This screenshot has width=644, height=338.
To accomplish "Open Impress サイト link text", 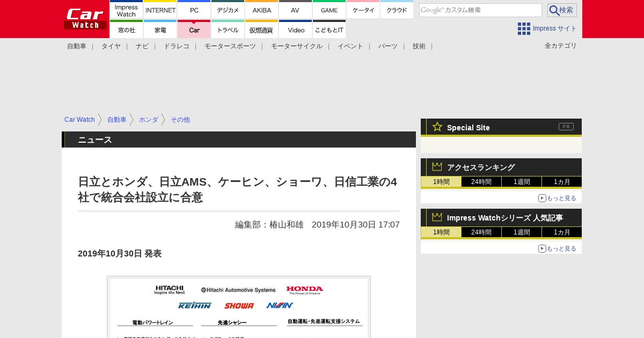I will (555, 28).
